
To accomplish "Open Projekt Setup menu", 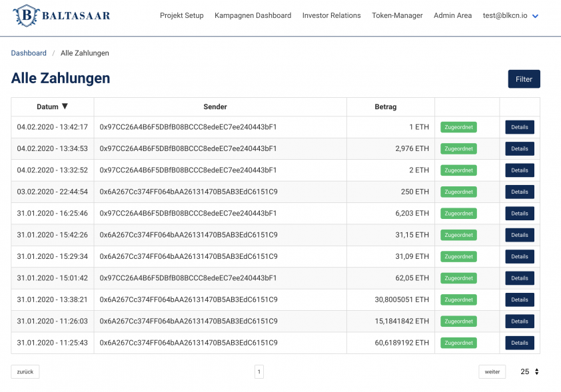I will [x=182, y=16].
